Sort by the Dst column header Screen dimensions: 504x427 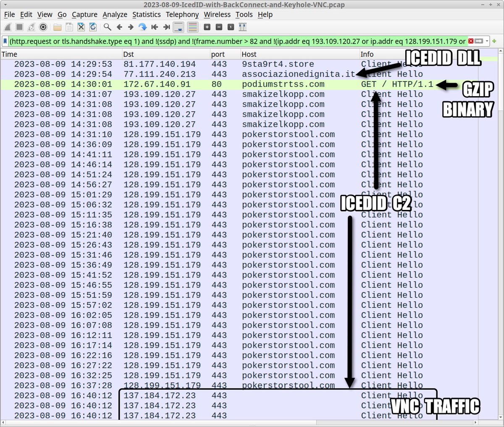coord(166,54)
